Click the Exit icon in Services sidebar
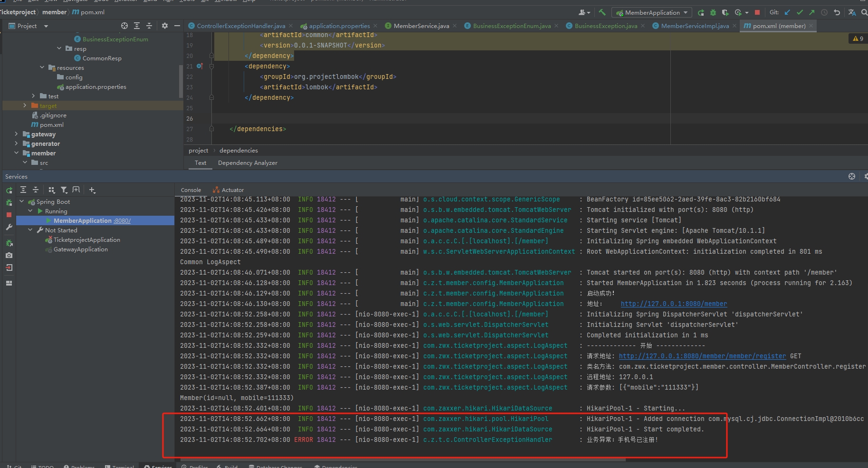Screen dimensions: 868x468 pos(9,267)
